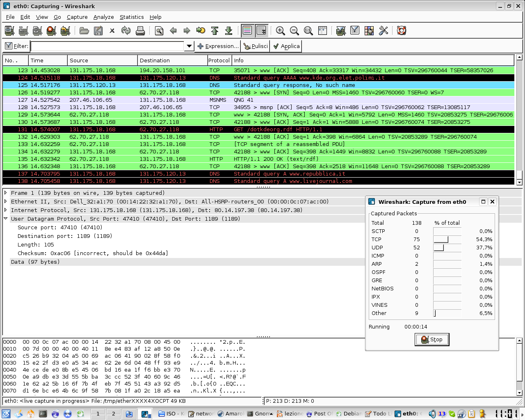Select packet 127 MSNMS QNG 41

[258, 100]
